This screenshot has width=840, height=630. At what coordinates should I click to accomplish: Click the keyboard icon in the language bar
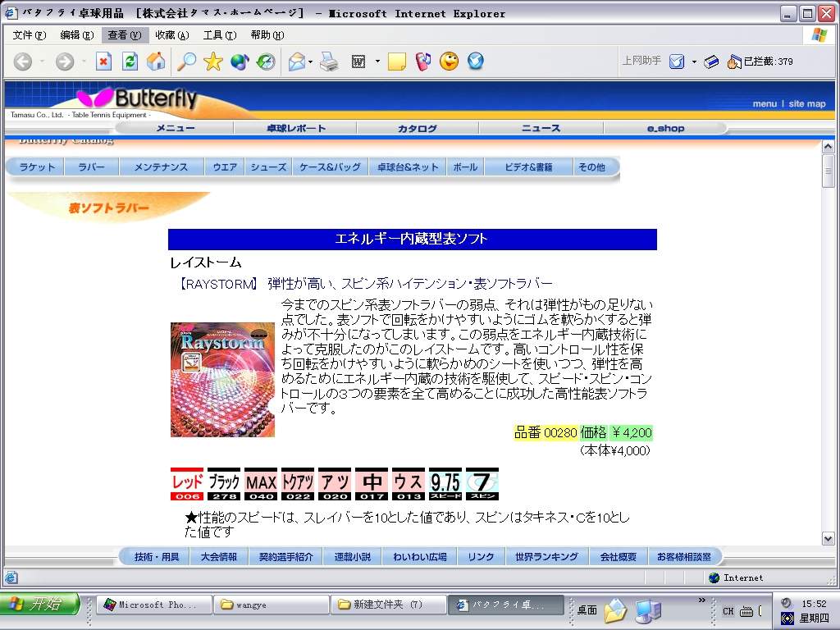point(746,611)
